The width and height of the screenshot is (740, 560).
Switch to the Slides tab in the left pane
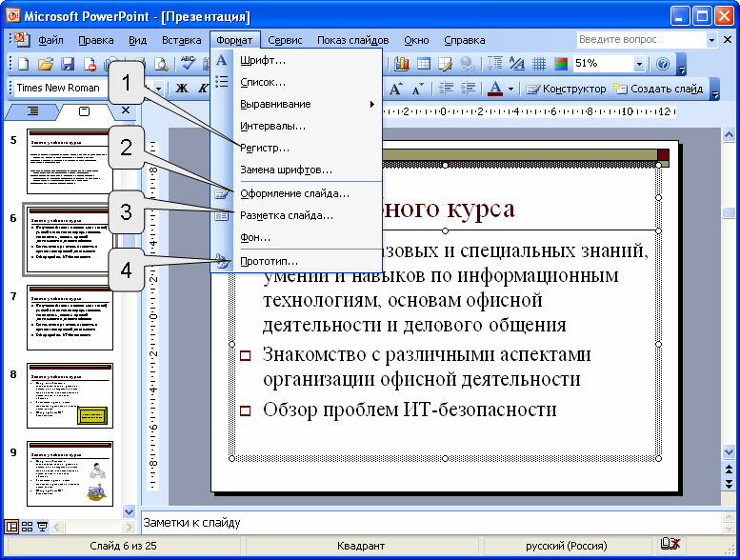[x=84, y=111]
